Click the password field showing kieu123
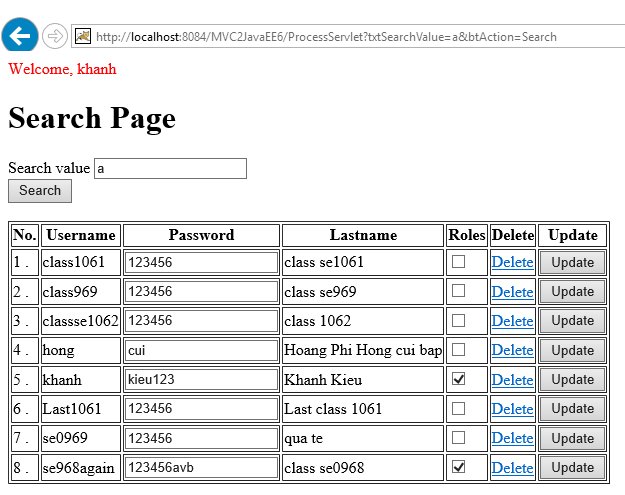Screen dimensions: 625x495 pos(201,379)
